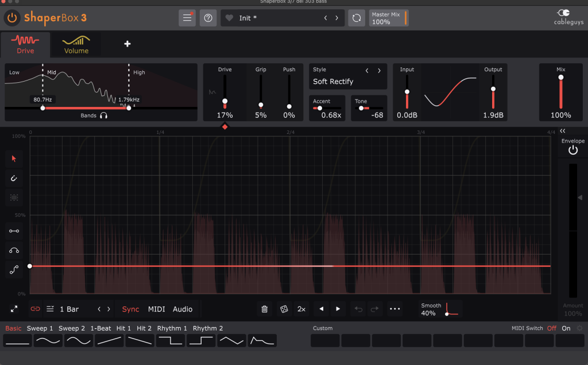Select previous distortion Style
The image size is (588, 365).
point(367,70)
